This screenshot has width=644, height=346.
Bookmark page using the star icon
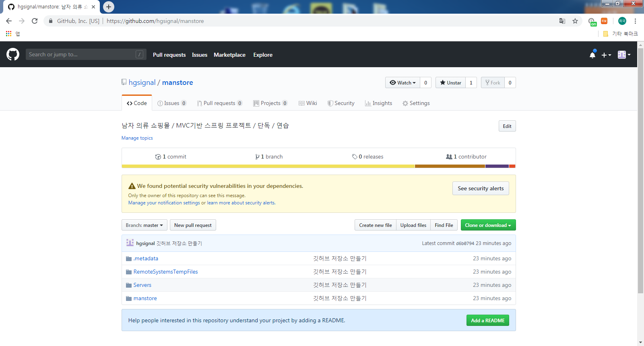click(x=575, y=21)
